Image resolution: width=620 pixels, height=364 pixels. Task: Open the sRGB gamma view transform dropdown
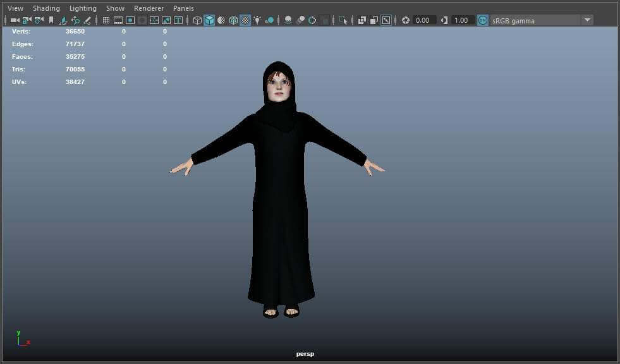(x=535, y=20)
